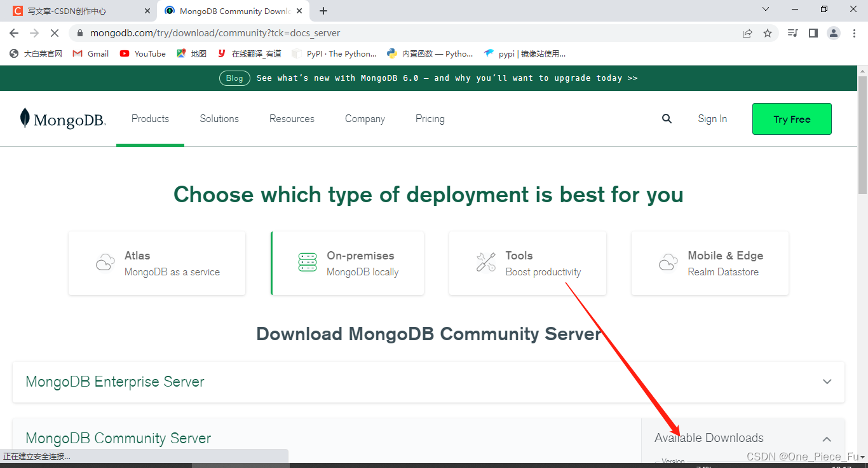Click the Mobile & Edge cloud icon
The height and width of the screenshot is (468, 868).
pos(668,263)
